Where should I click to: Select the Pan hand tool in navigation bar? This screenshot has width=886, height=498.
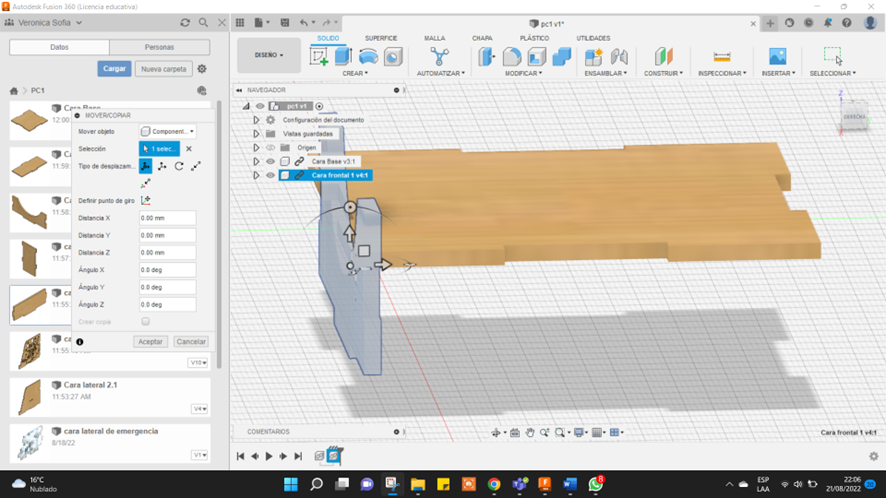click(530, 433)
